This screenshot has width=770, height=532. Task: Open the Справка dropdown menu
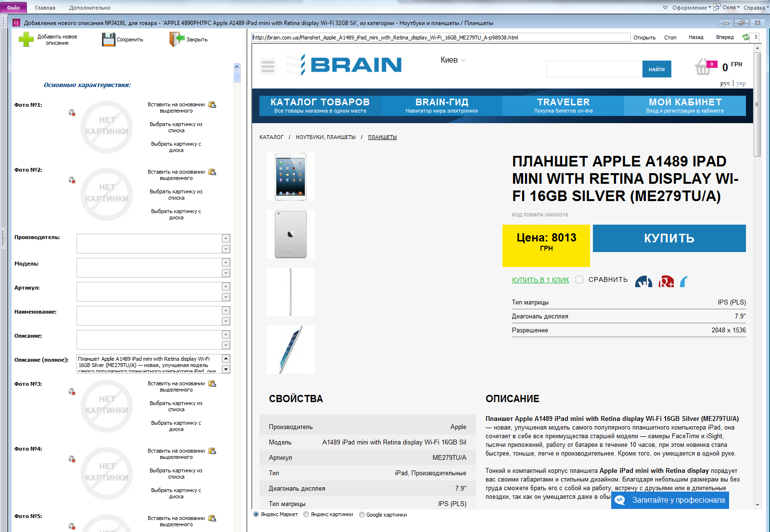pos(757,8)
